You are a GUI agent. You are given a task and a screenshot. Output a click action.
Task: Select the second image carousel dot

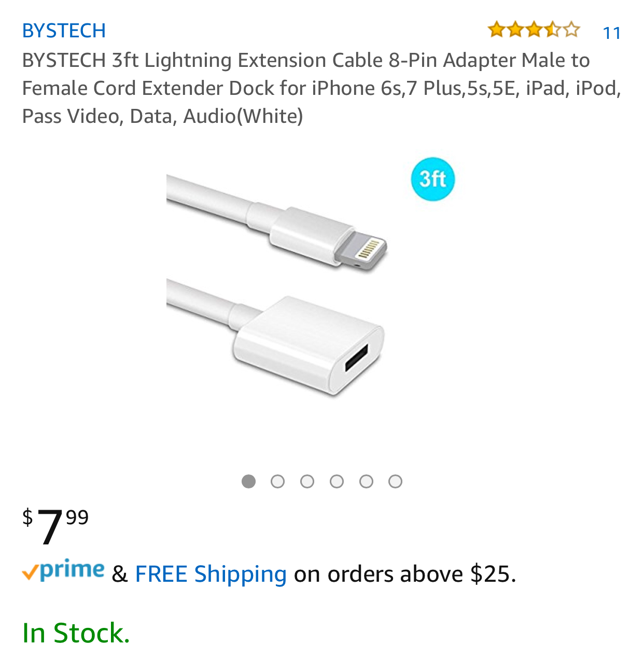click(278, 482)
